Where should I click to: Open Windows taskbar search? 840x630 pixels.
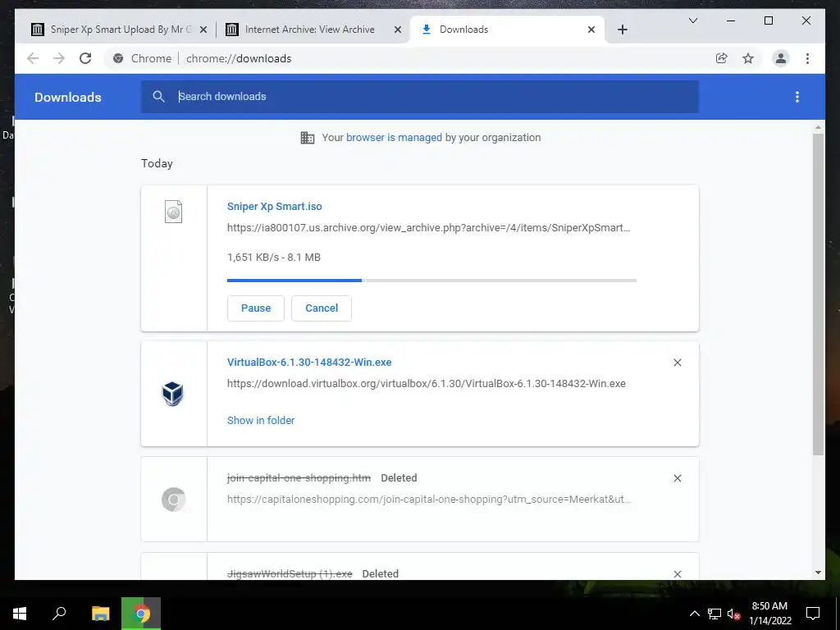click(x=59, y=614)
